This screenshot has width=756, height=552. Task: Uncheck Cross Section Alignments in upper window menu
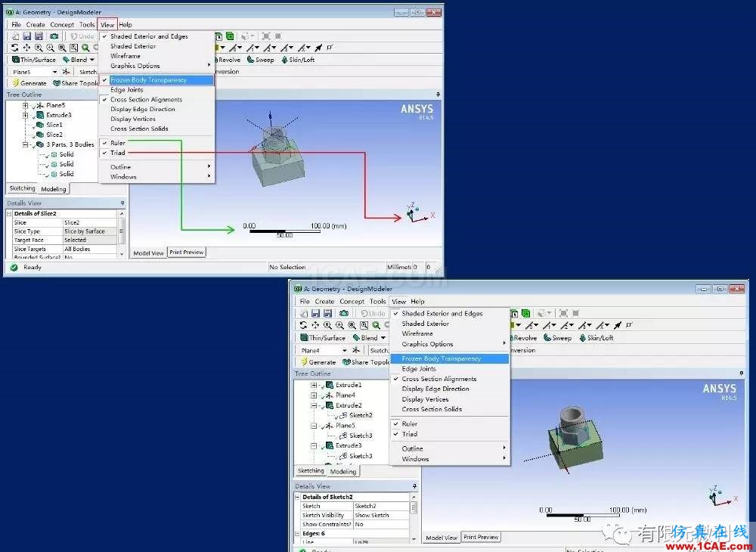point(156,99)
